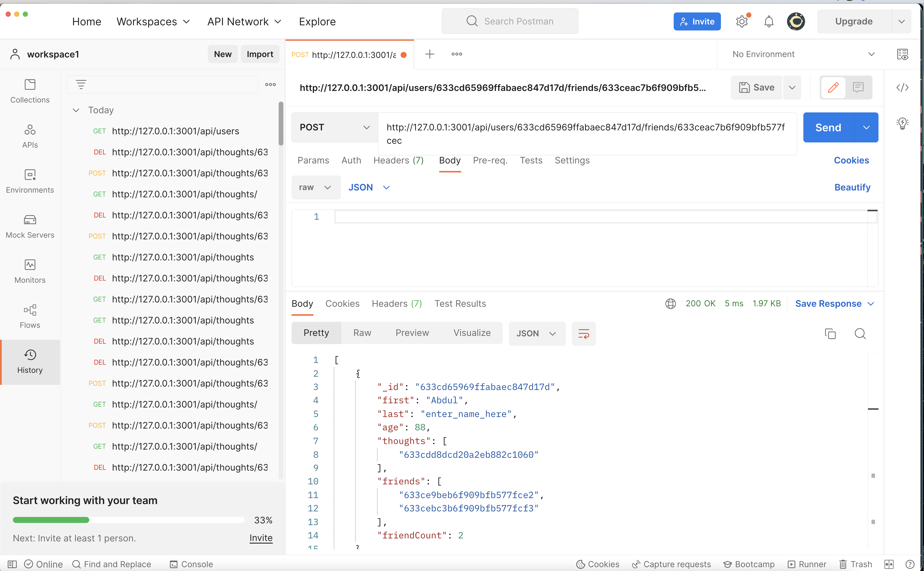924x571 pixels.
Task: Click the team onboarding progress bar
Action: (129, 520)
